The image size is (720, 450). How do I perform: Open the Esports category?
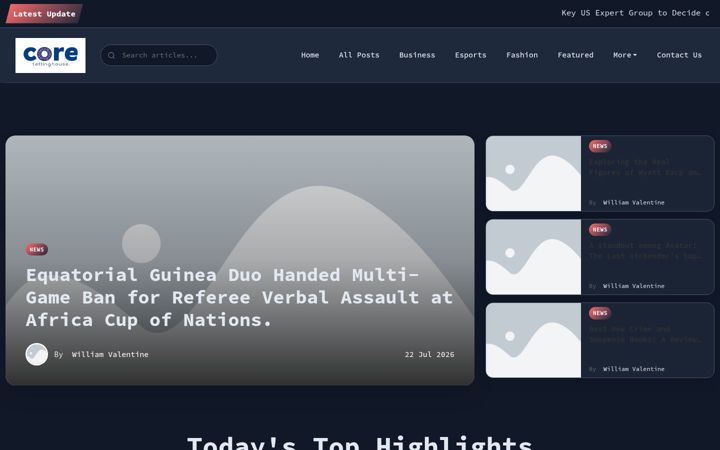tap(471, 55)
